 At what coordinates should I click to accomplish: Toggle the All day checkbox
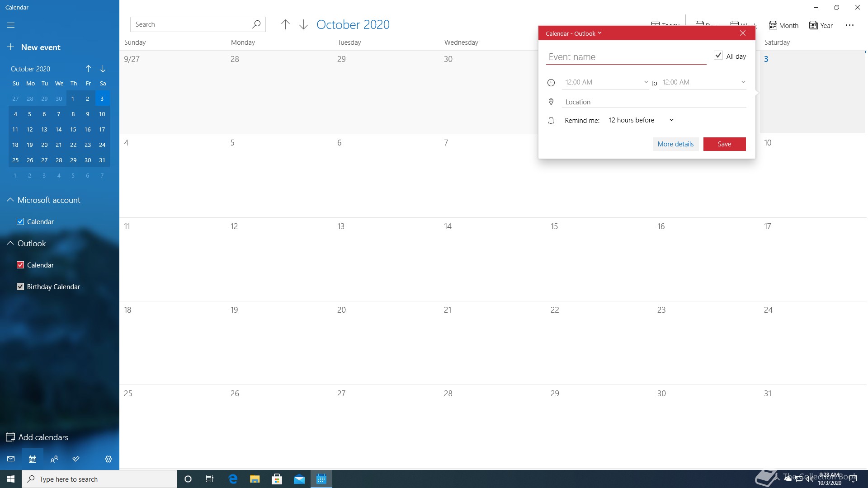point(718,56)
